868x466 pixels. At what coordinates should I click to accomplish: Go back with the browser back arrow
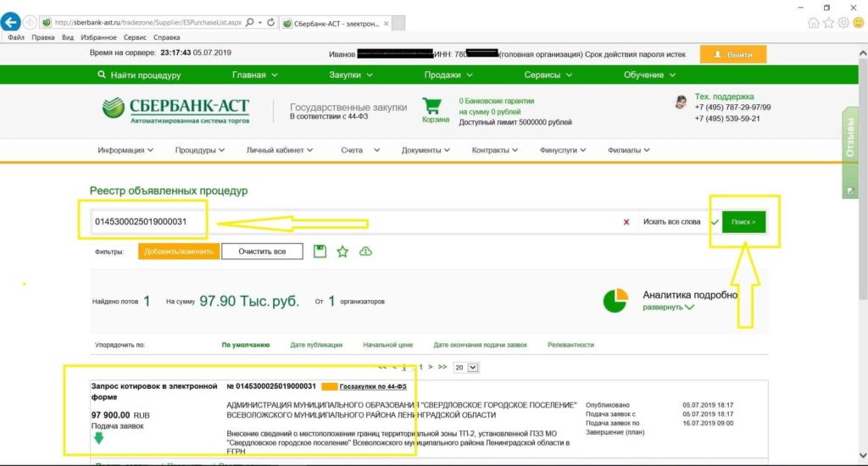10,22
